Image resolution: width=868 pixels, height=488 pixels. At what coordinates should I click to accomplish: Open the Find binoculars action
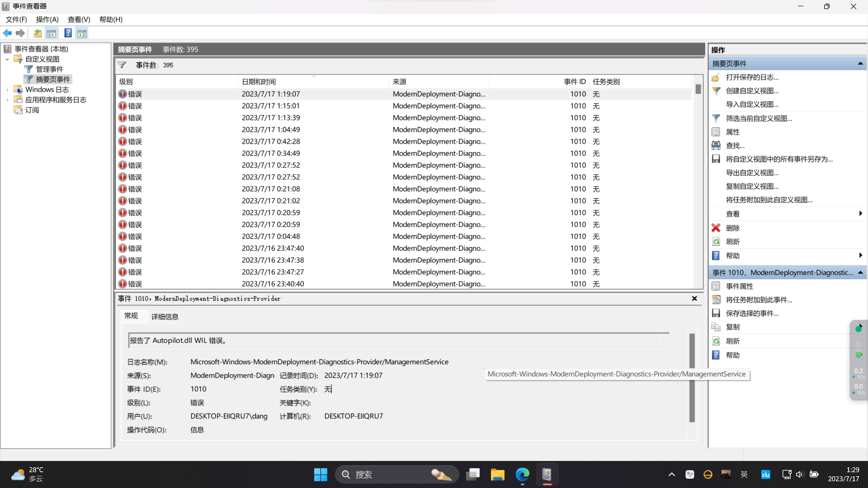[x=716, y=145]
